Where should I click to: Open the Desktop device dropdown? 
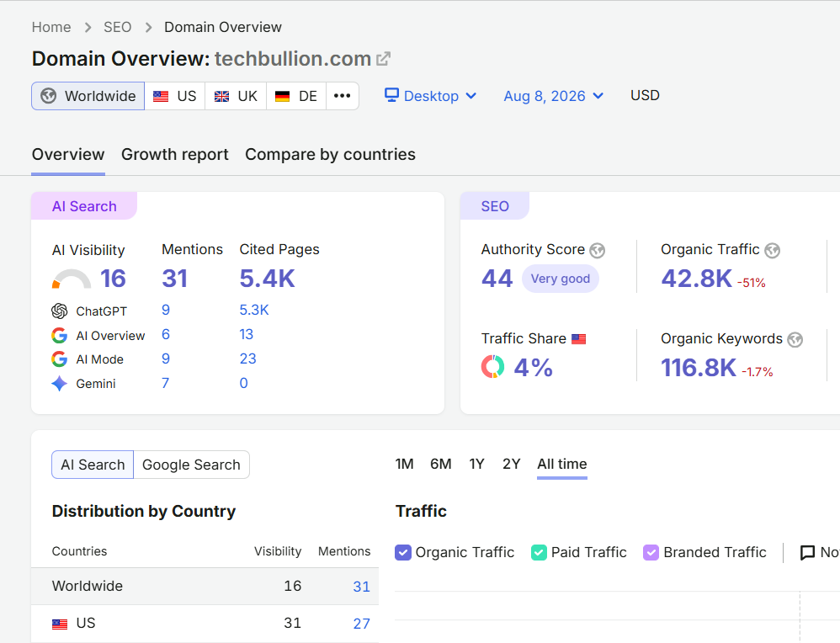(x=431, y=96)
